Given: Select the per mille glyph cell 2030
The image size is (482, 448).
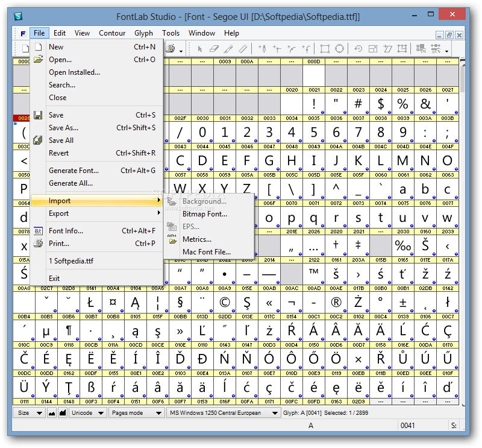Looking at the screenshot, I should 403,246.
